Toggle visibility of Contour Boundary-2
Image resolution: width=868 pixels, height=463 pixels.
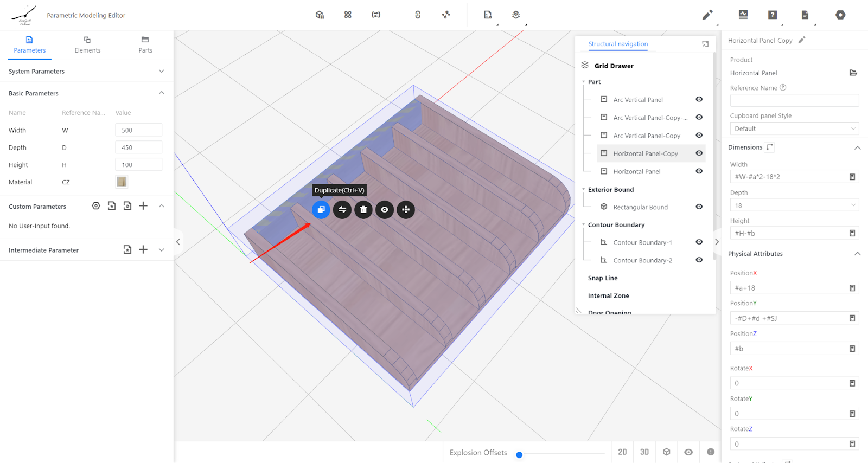pos(699,260)
